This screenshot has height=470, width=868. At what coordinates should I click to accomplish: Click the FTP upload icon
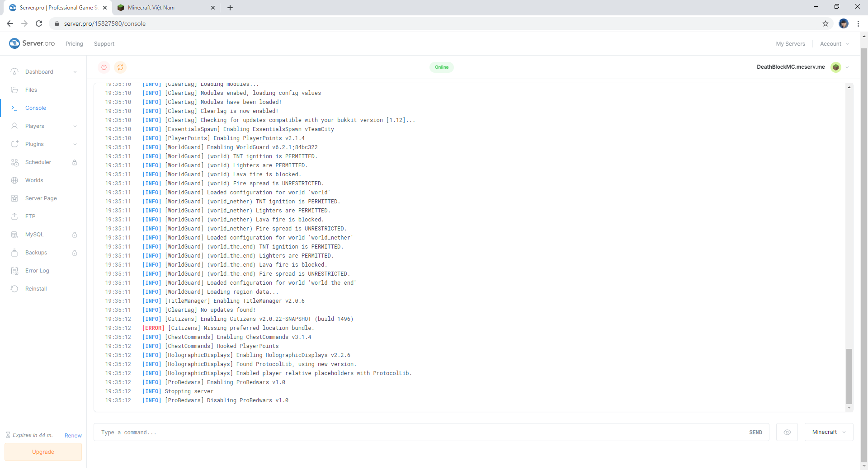click(x=14, y=216)
